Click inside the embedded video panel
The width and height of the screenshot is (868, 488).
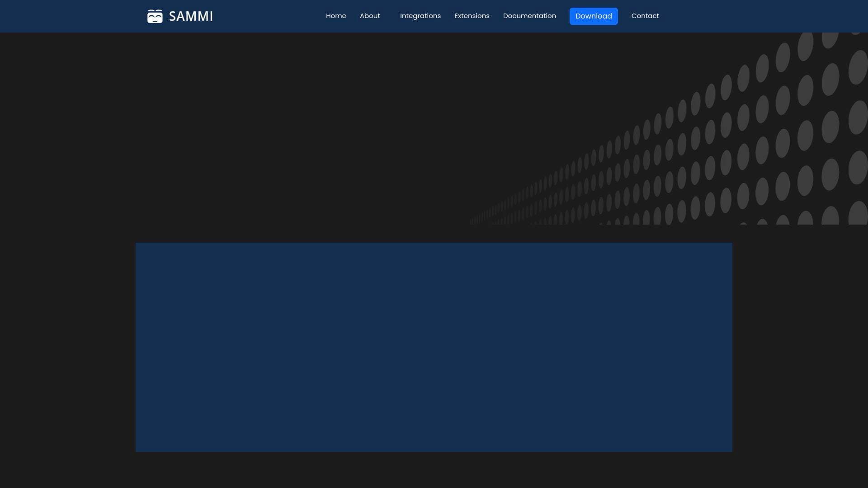point(434,347)
